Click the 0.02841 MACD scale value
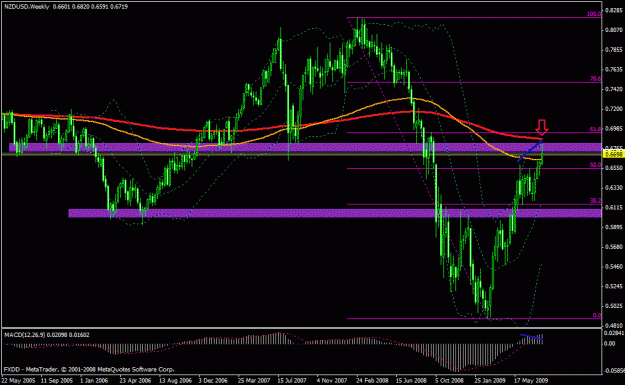 614,333
